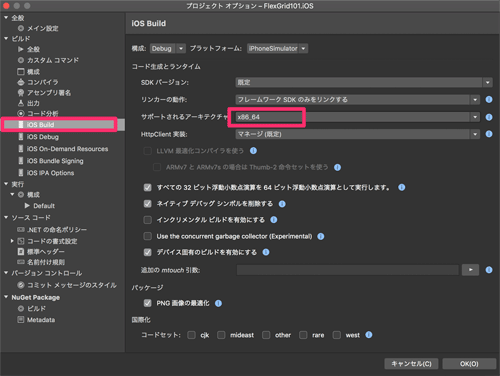Show info for mtouch 引数 field
500x376 pixels.
(x=489, y=270)
